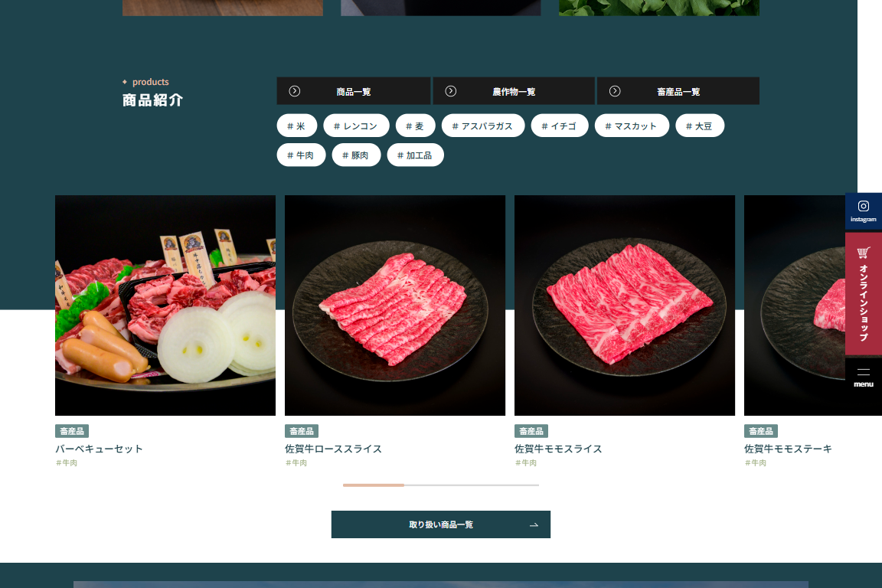Viewport: 882px width, 588px height.
Task: Filter by the # 米 tag
Action: coord(296,126)
